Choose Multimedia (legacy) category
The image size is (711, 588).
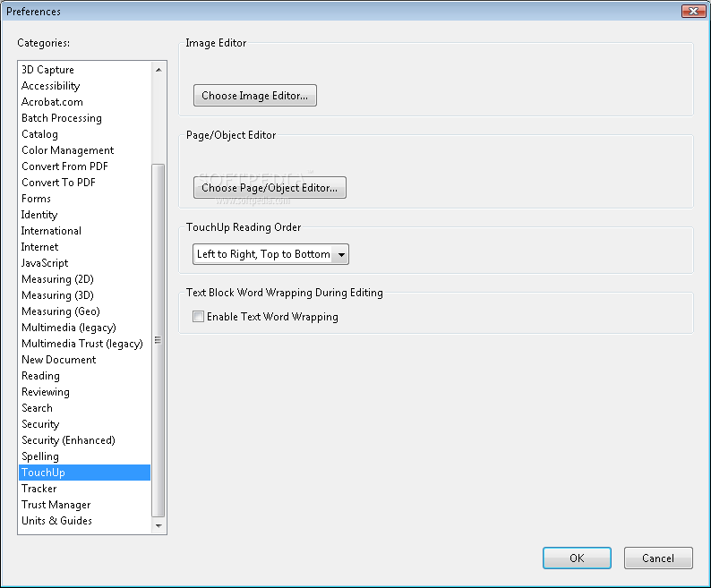[x=84, y=328]
